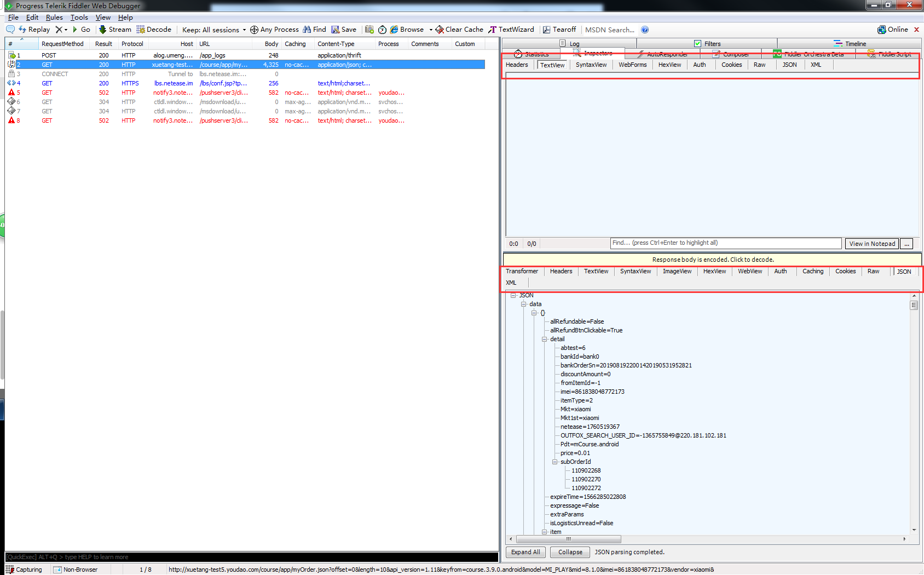Image resolution: width=924 pixels, height=575 pixels.
Task: Click the 'Response body is encoded' decode bar
Action: coord(713,260)
